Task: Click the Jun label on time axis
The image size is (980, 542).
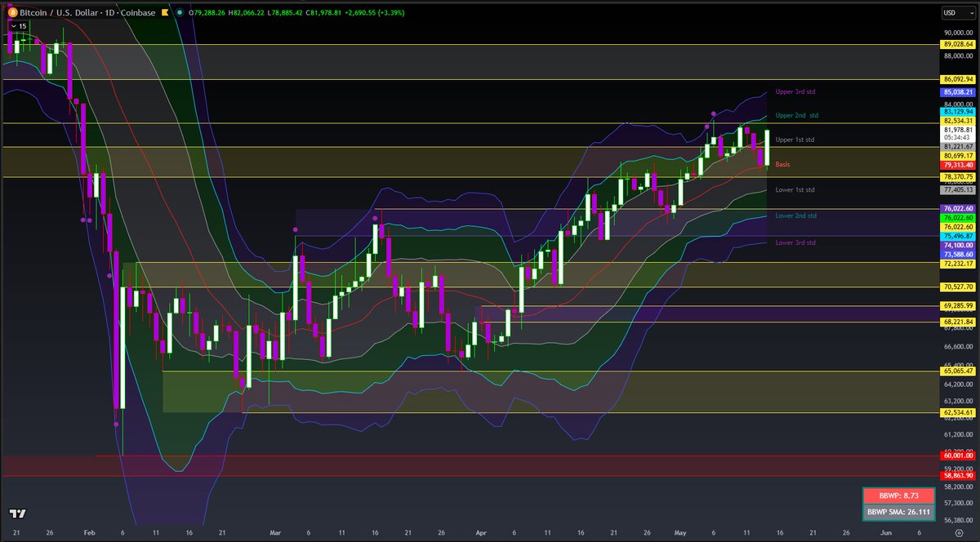Action: 886,531
